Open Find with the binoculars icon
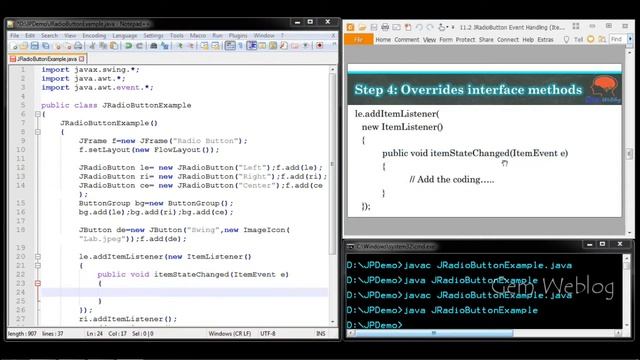 pos(153,46)
